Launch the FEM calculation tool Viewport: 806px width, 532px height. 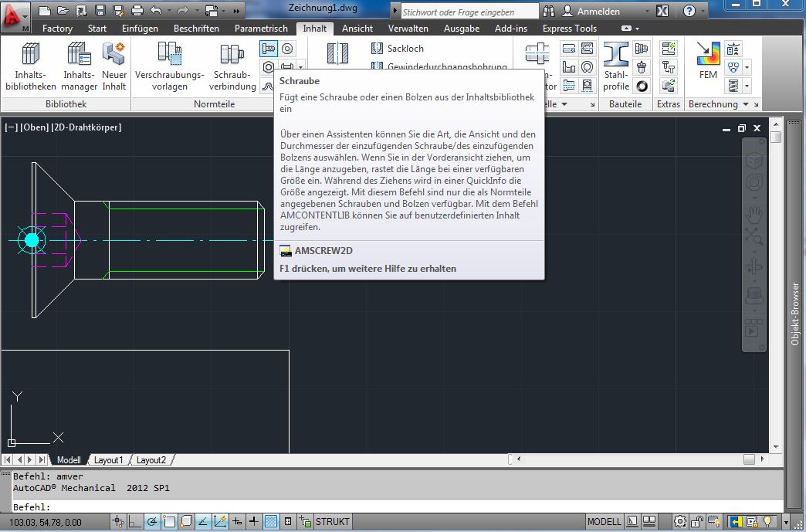pyautogui.click(x=708, y=61)
